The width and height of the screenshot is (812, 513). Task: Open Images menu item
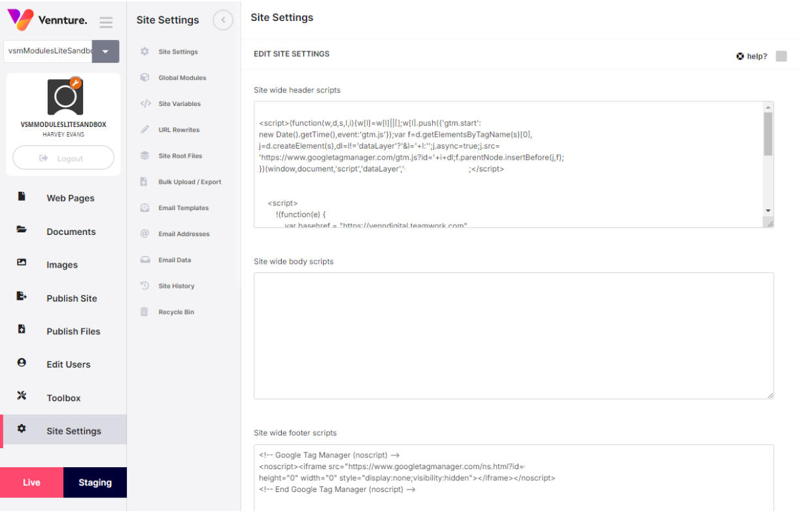[62, 265]
